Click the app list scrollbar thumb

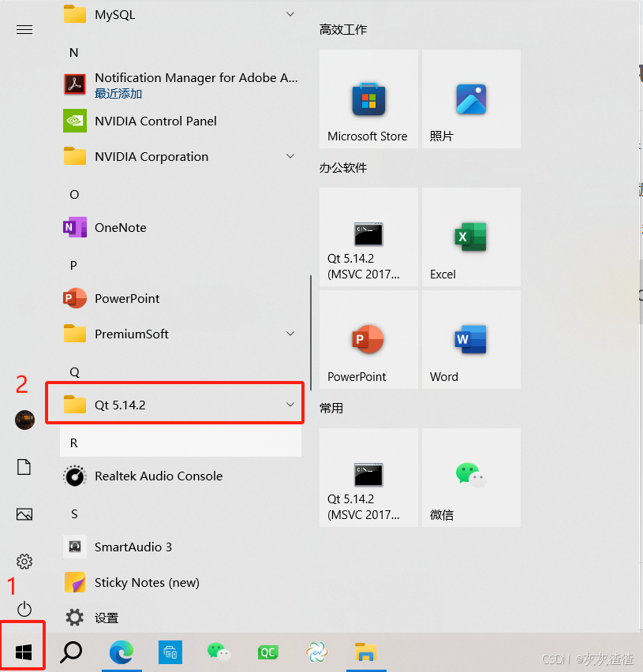click(x=310, y=333)
